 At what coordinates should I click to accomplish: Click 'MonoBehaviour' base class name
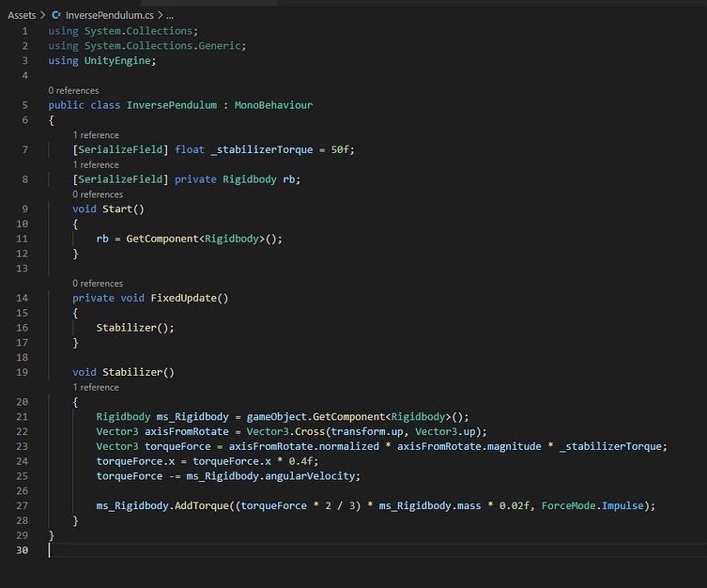(x=273, y=105)
